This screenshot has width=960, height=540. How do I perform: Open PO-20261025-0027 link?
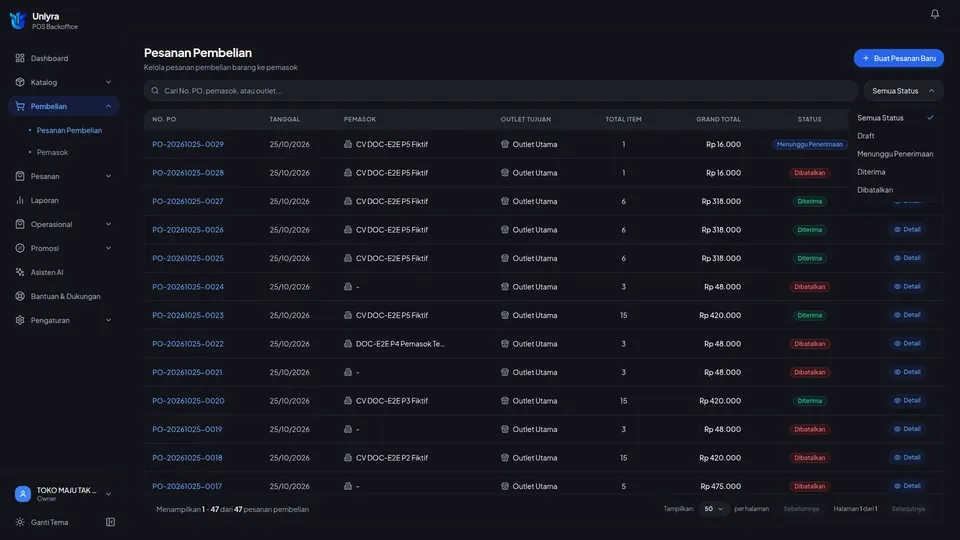[188, 201]
